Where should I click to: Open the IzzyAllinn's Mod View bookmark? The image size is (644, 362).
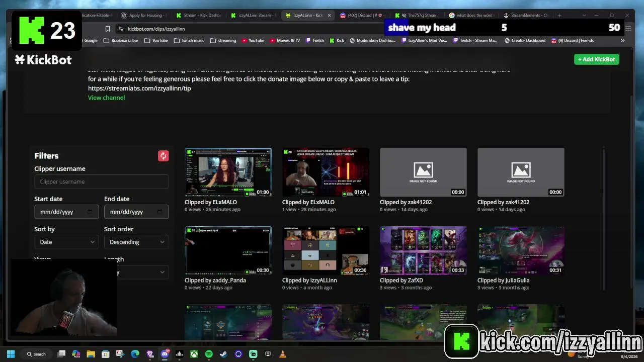point(424,41)
